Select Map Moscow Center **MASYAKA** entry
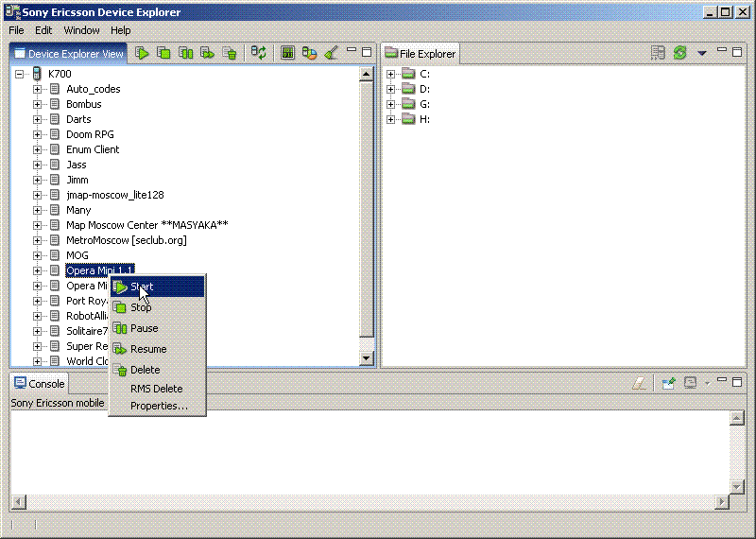This screenshot has width=756, height=539. 147,225
